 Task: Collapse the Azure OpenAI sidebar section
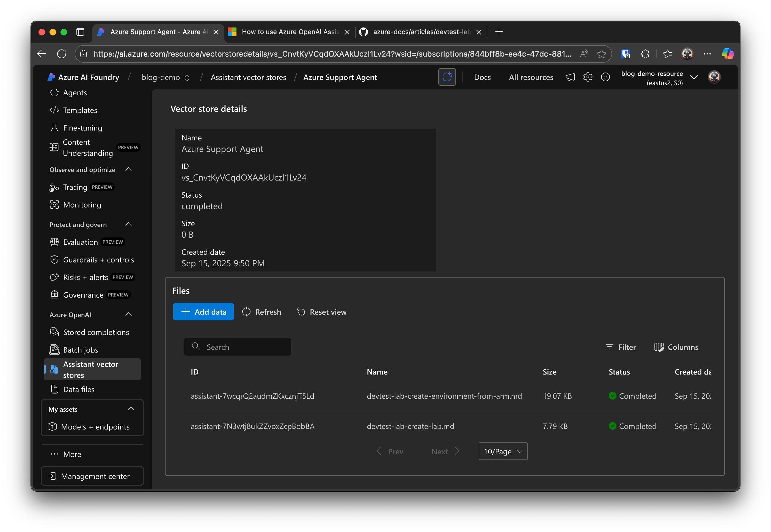tap(129, 314)
